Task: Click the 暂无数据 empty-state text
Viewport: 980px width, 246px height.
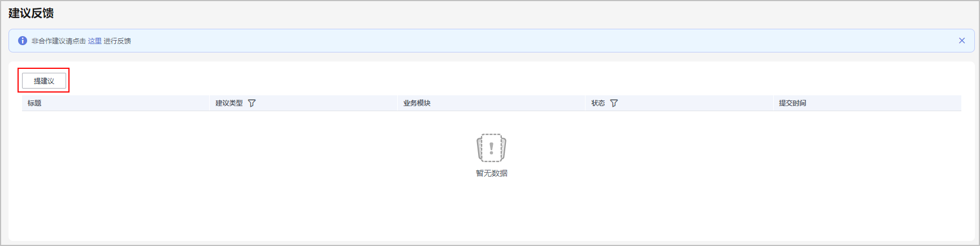Action: tap(492, 173)
